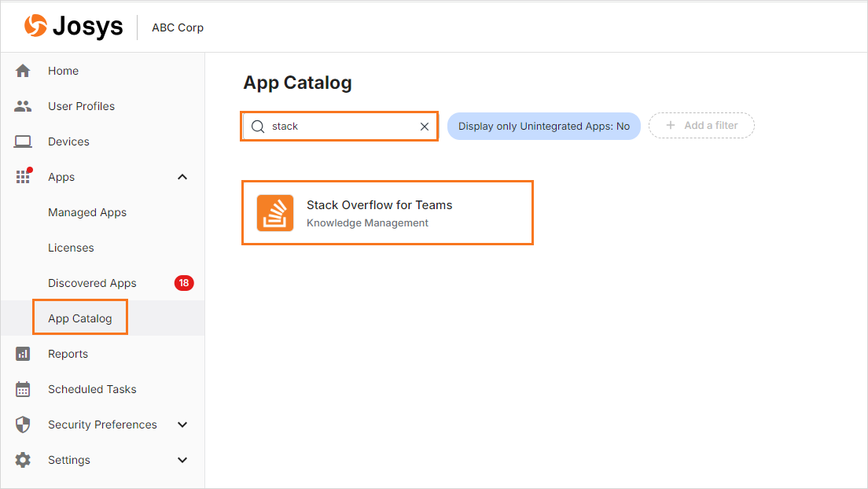
Task: Select Managed Apps
Action: (87, 212)
